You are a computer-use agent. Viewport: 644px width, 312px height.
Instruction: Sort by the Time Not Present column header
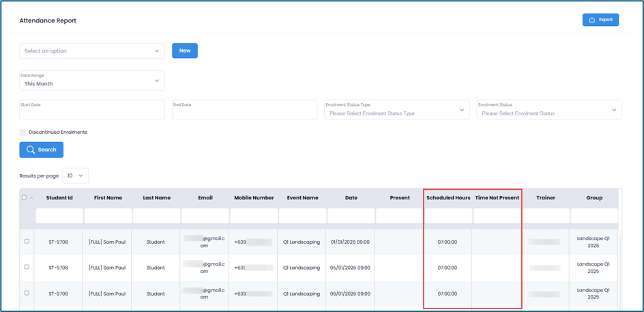coord(497,198)
